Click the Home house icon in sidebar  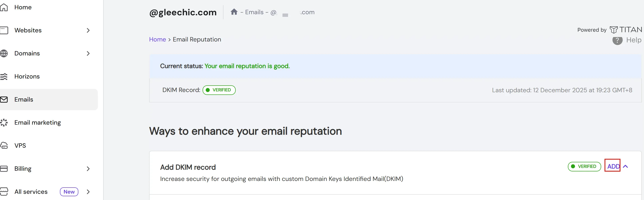pos(4,7)
